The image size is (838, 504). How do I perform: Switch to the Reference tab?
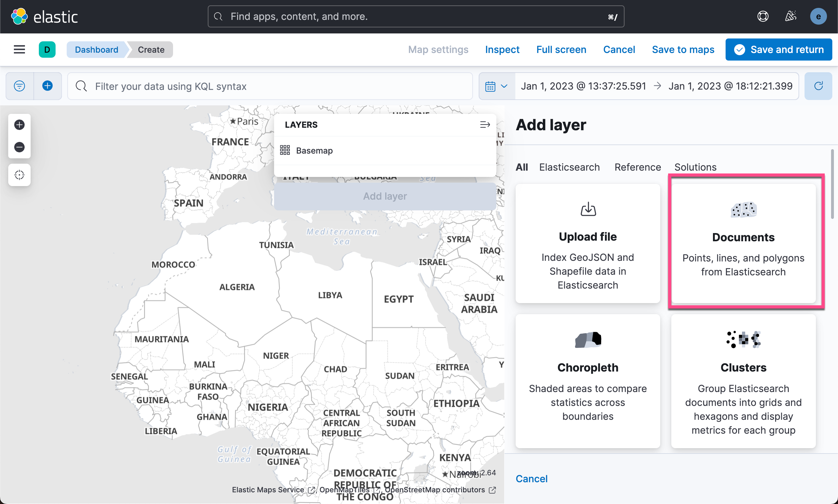tap(637, 167)
